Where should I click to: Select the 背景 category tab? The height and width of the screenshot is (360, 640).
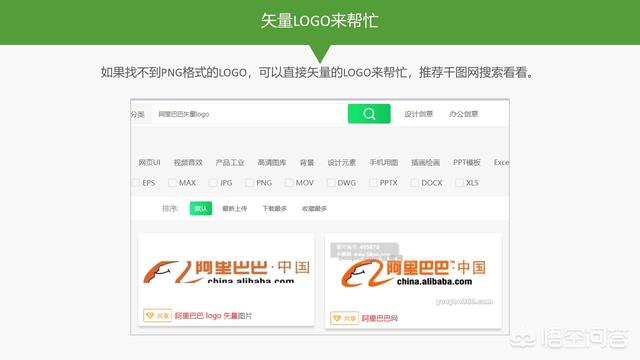pyautogui.click(x=307, y=162)
